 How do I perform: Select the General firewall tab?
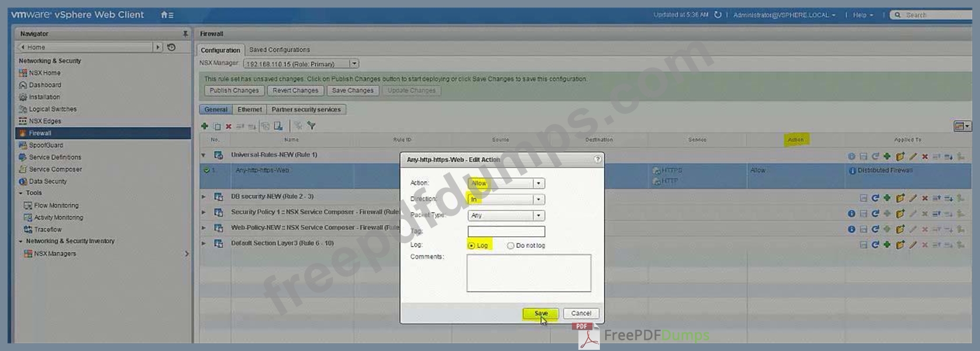click(216, 110)
